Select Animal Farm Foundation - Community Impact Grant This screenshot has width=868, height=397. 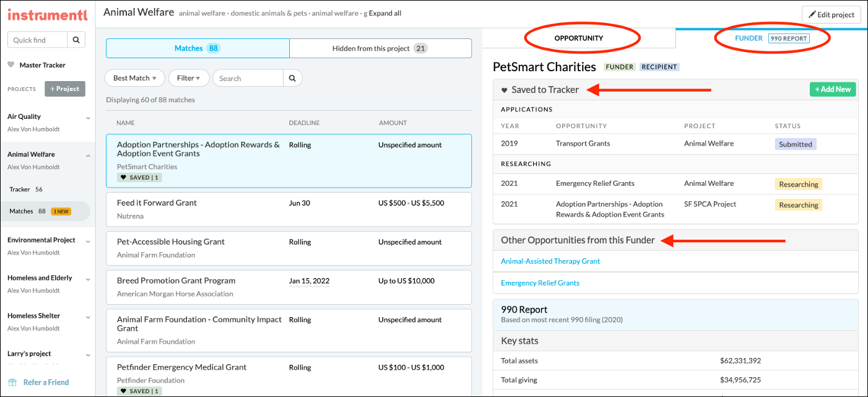click(x=289, y=331)
